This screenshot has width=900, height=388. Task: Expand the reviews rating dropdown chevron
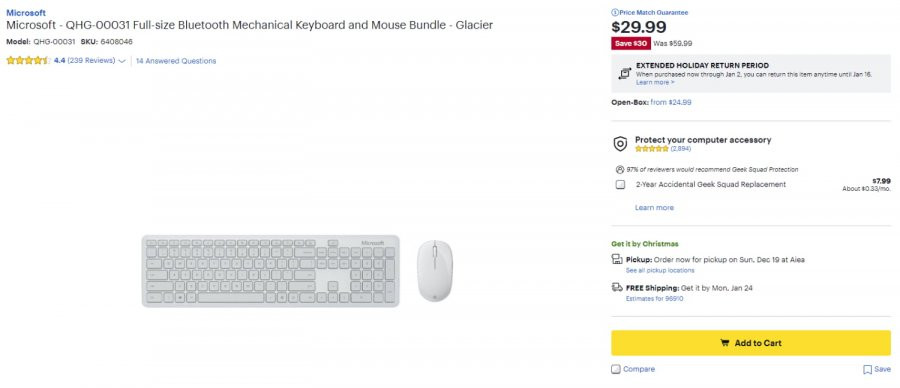coord(122,61)
